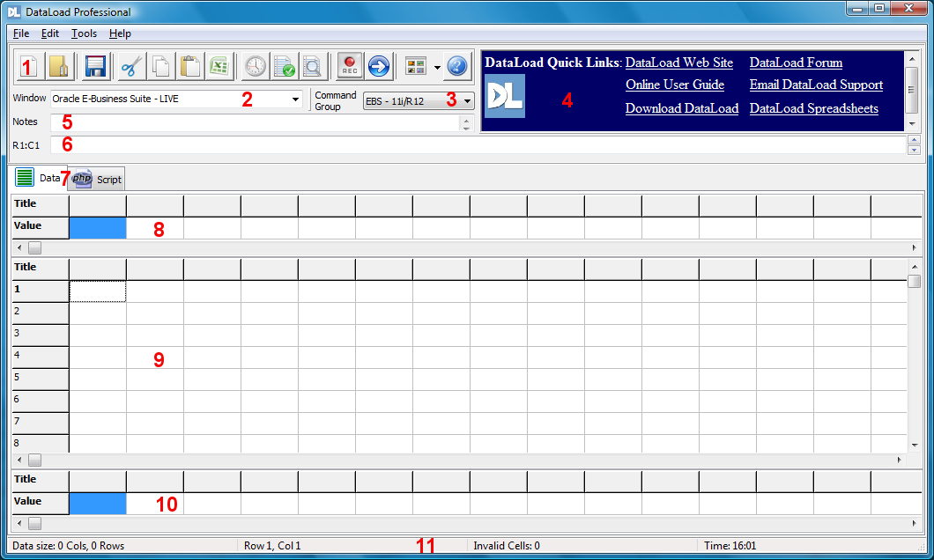Click the layout view icon in the toolbar

click(x=416, y=66)
